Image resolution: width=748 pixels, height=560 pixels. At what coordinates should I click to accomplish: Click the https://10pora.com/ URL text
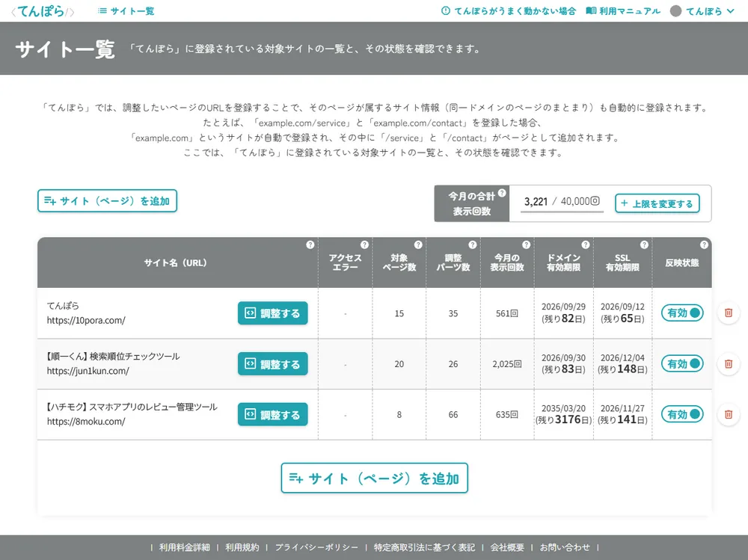[86, 321]
